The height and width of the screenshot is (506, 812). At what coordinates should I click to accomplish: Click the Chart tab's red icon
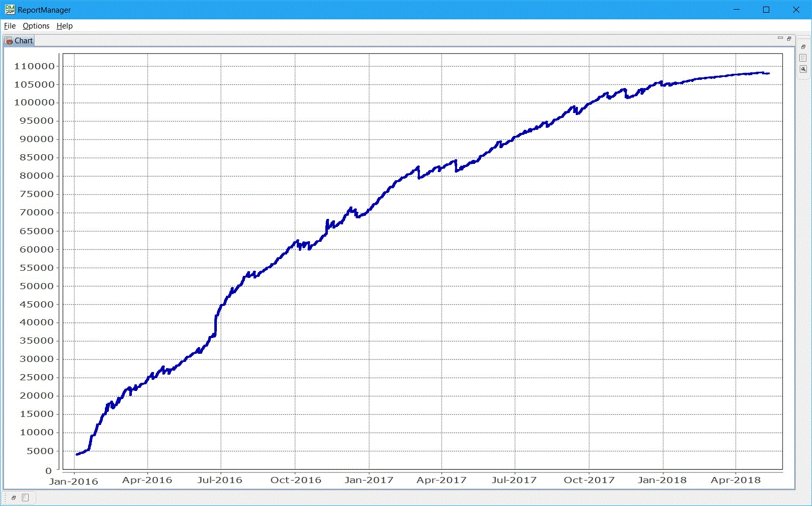[x=9, y=41]
